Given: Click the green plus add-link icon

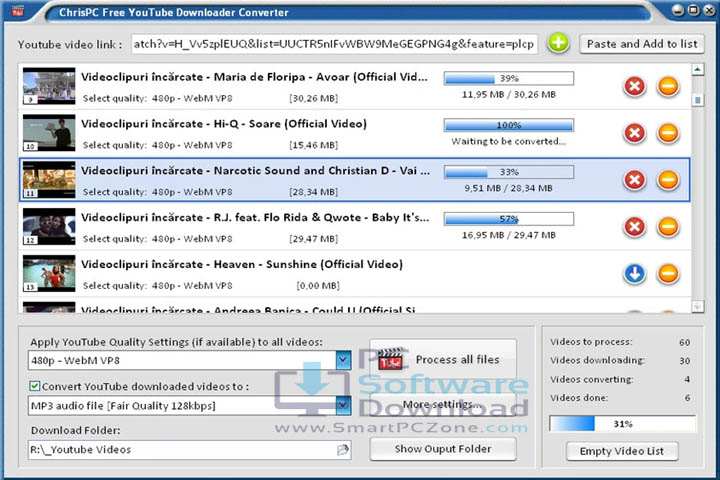Looking at the screenshot, I should click(x=558, y=44).
